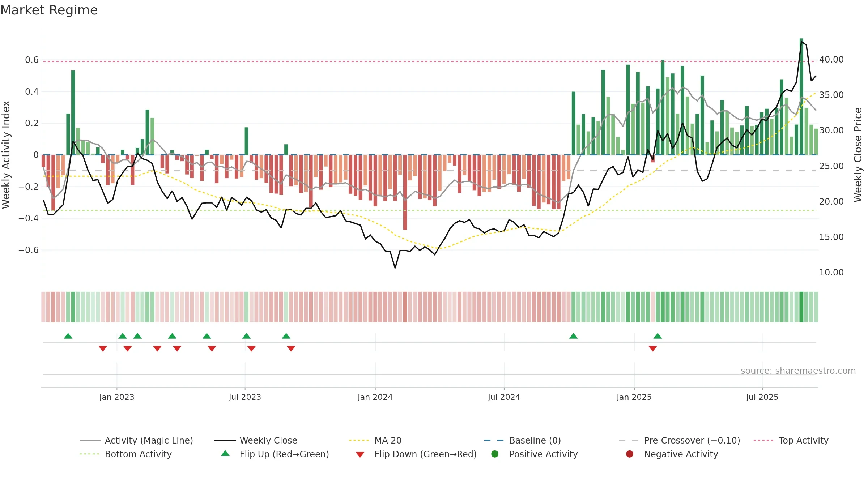Click the Jul 2024 x-axis label
Viewport: 868px width, 488px height.
[504, 397]
